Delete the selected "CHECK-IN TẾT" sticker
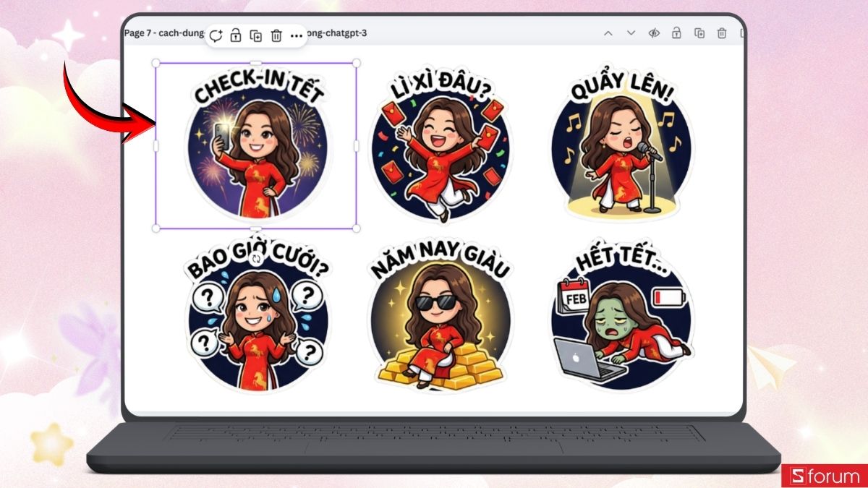Viewport: 868px width, 488px height. point(276,34)
